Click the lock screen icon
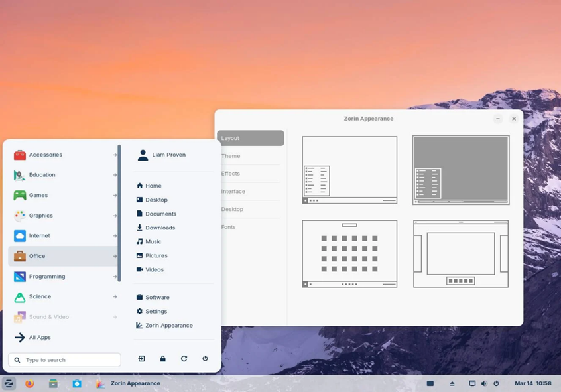Image resolution: width=561 pixels, height=392 pixels. coord(162,359)
